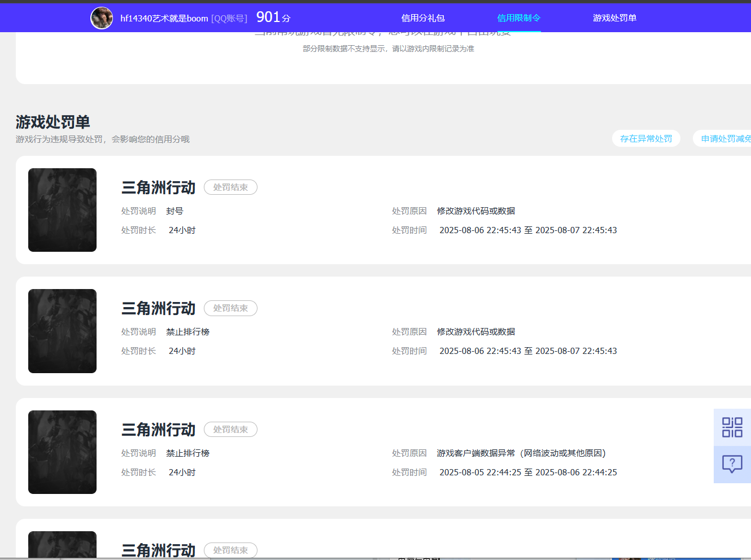
Task: Click the 申请处罚减免 button
Action: [728, 138]
